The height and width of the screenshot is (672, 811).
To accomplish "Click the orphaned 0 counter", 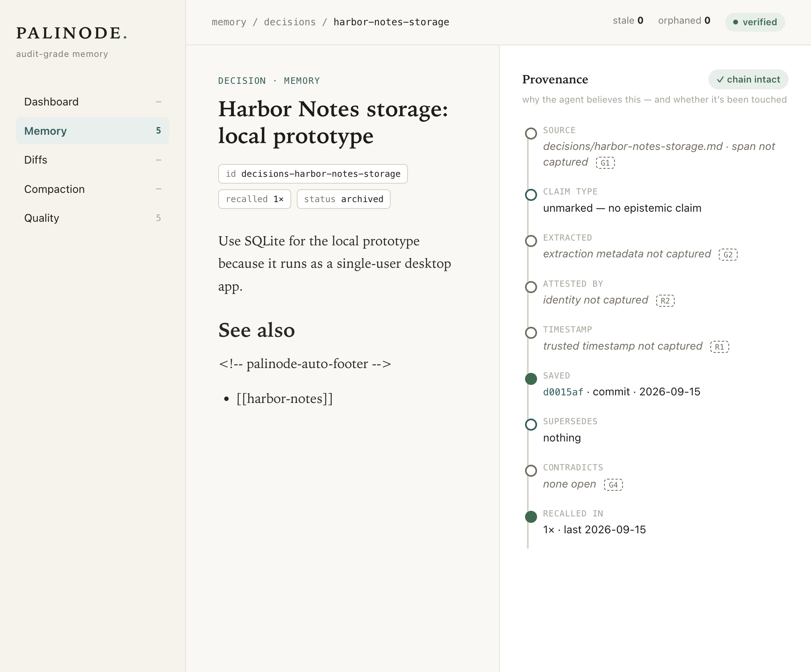I will (x=684, y=21).
